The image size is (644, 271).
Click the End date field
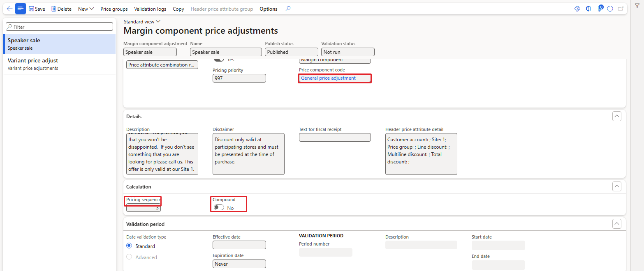pyautogui.click(x=498, y=265)
